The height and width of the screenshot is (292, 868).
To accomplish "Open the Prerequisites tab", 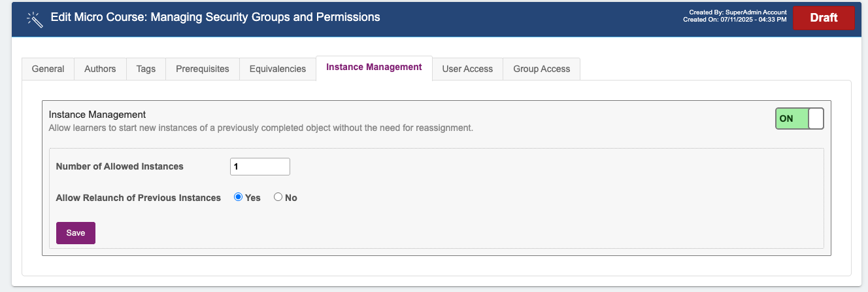I will click(203, 69).
